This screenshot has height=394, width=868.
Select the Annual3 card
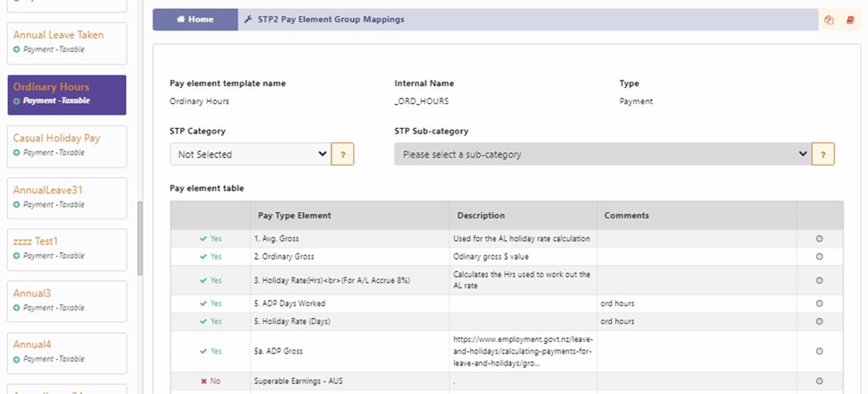(67, 302)
